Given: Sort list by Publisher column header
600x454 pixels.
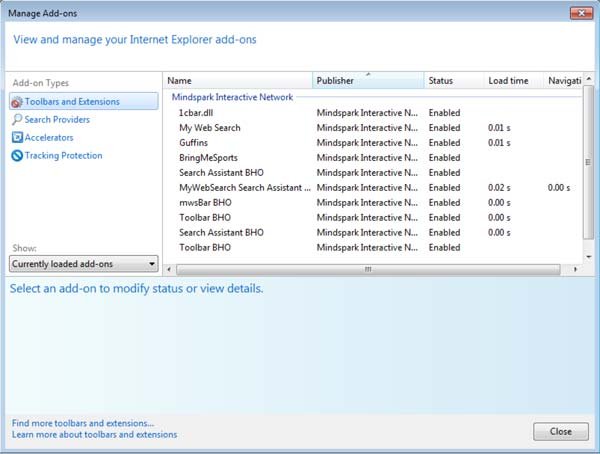Looking at the screenshot, I should [x=368, y=81].
